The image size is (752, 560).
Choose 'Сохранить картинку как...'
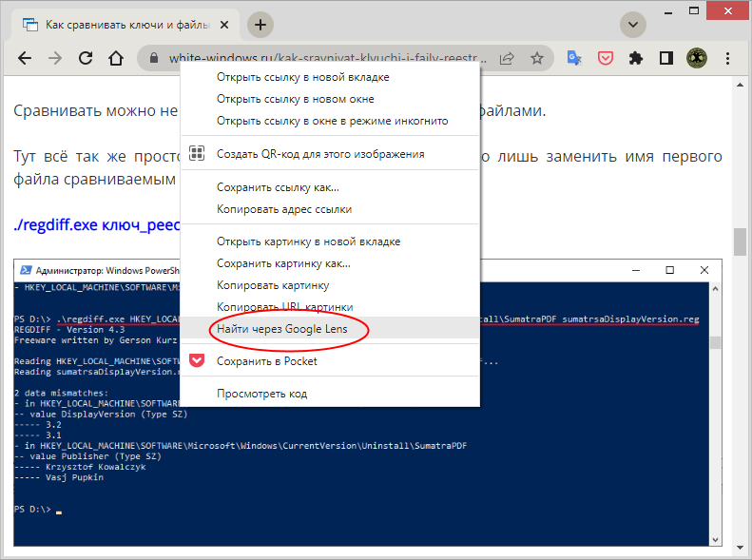pyautogui.click(x=330, y=263)
